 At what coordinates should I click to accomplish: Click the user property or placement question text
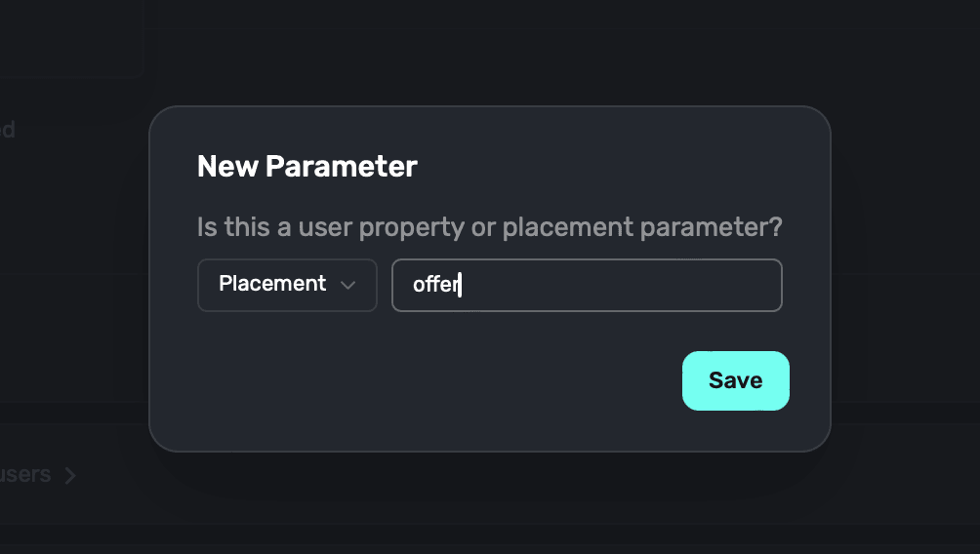(x=489, y=227)
